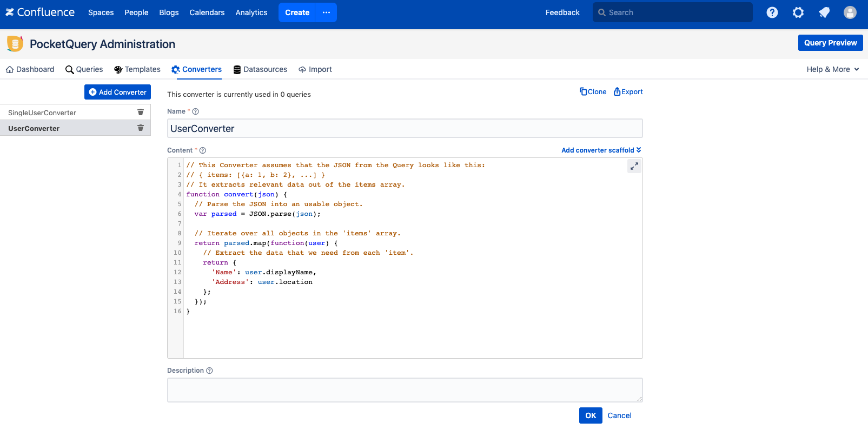Open the help question mark icon
Image resolution: width=868 pixels, height=429 pixels.
click(x=772, y=12)
